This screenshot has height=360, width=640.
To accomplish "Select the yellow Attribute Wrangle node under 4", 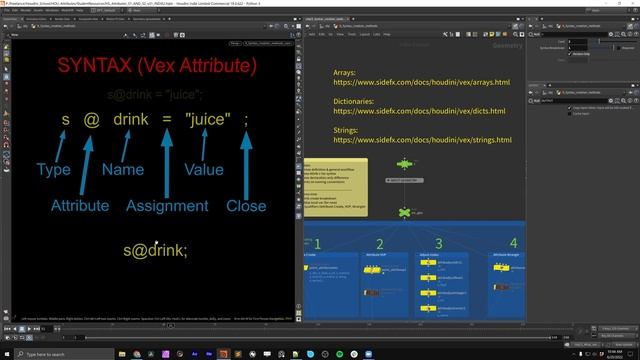I will (501, 268).
